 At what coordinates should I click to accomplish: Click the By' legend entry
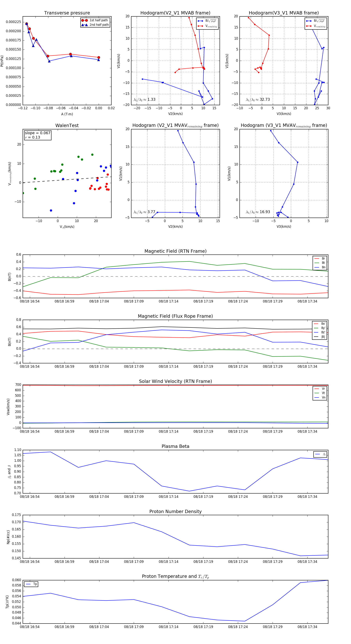[x=320, y=328]
